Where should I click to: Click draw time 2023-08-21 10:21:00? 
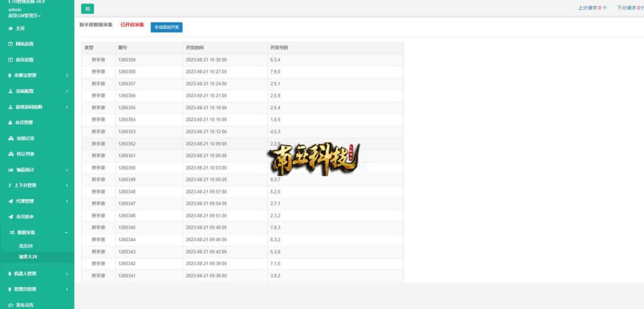point(206,95)
